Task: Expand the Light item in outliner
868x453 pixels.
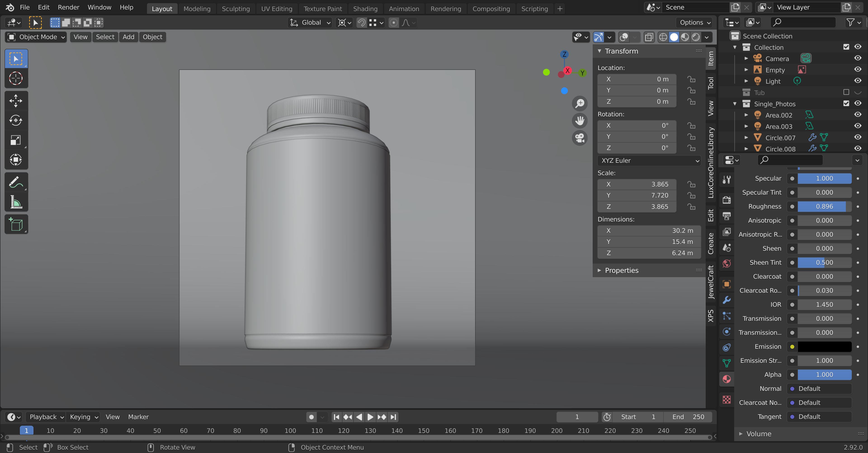Action: [746, 81]
